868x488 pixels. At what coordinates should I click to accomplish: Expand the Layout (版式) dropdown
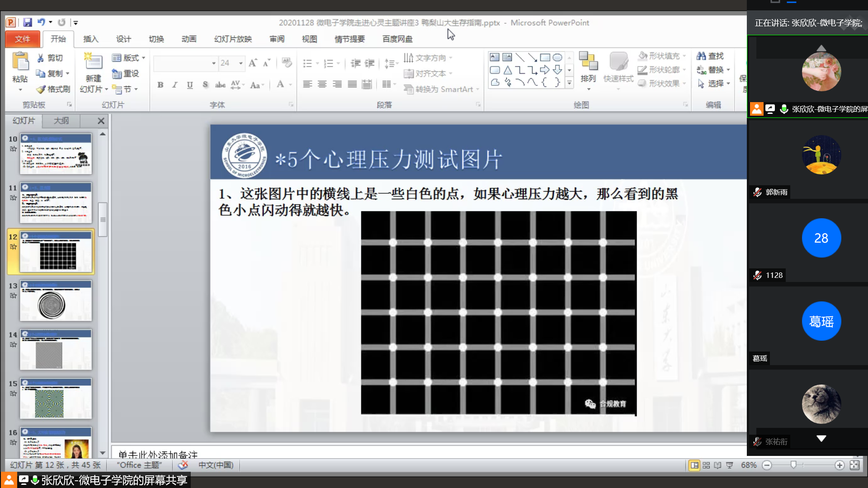pos(129,58)
